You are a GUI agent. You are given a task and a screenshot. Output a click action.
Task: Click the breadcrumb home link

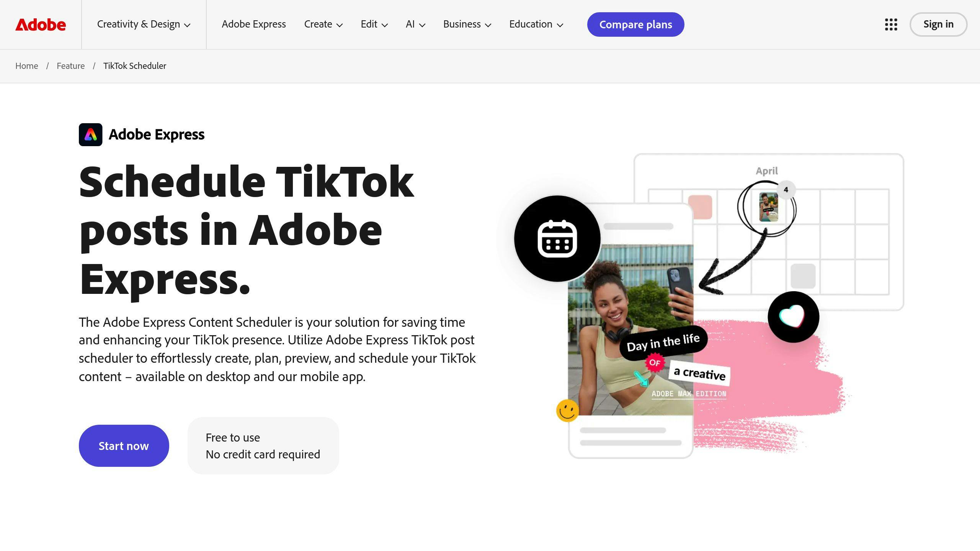26,65
